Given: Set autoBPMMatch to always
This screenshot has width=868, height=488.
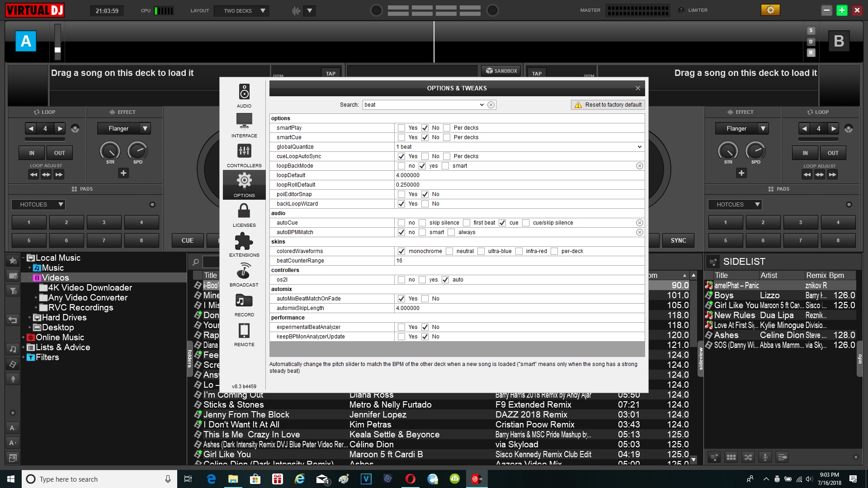Looking at the screenshot, I should [451, 232].
